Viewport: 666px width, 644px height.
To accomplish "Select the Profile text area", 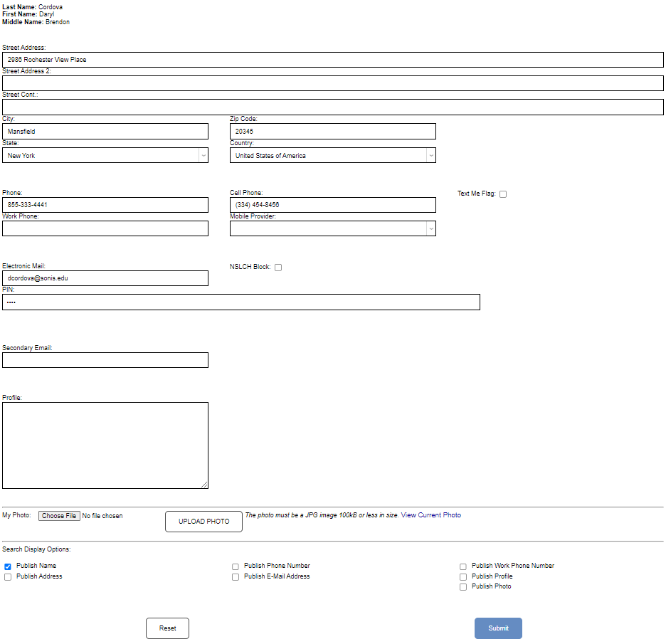I will [x=105, y=444].
